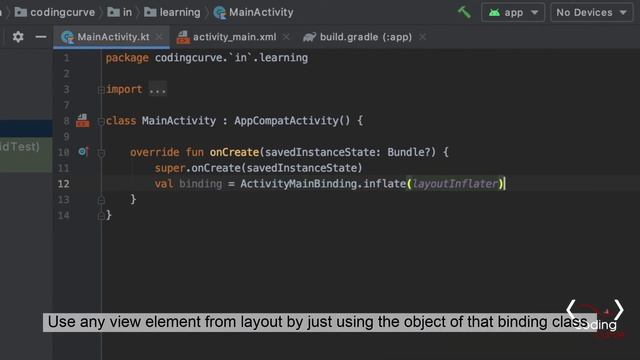Click the import fold ellipsis
Screen dimensions: 640x360
[157, 89]
